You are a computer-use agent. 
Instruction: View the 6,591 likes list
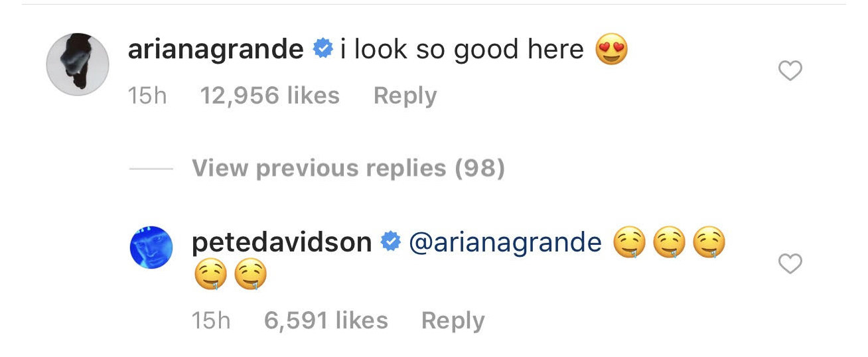click(x=326, y=321)
